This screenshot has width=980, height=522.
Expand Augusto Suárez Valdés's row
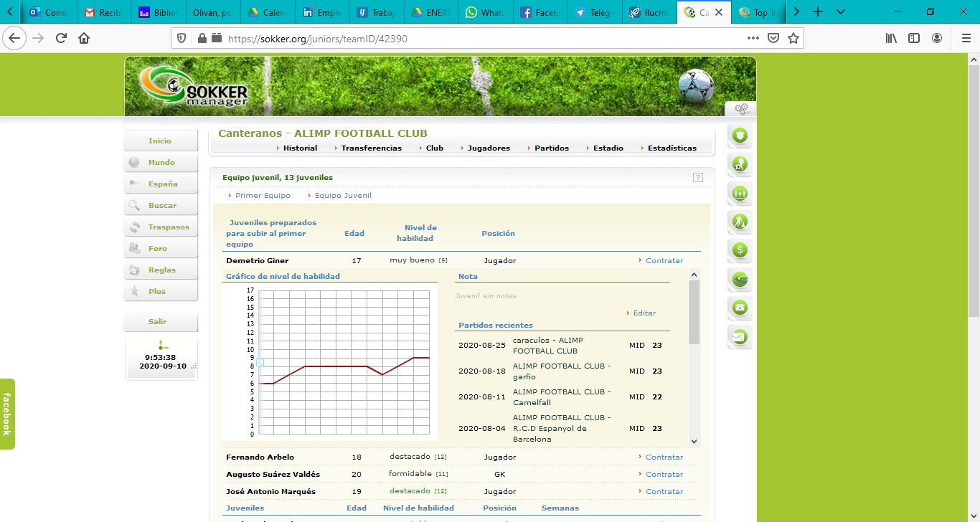click(273, 474)
